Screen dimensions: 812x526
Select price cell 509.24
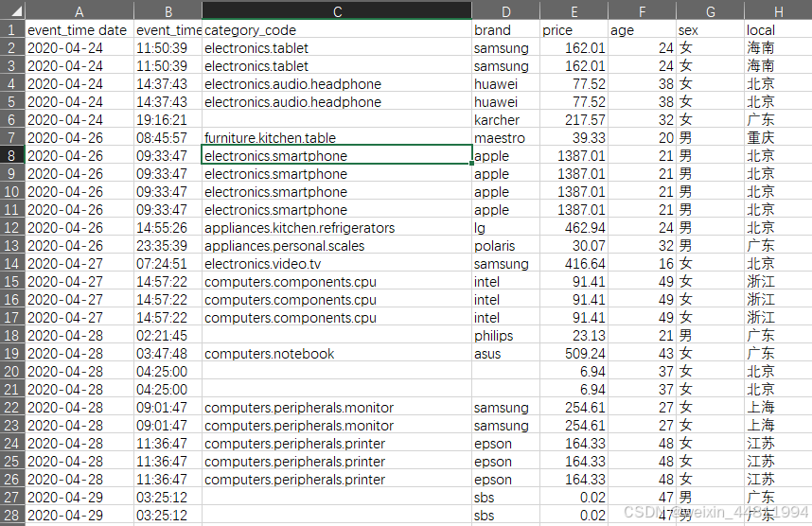[574, 354]
